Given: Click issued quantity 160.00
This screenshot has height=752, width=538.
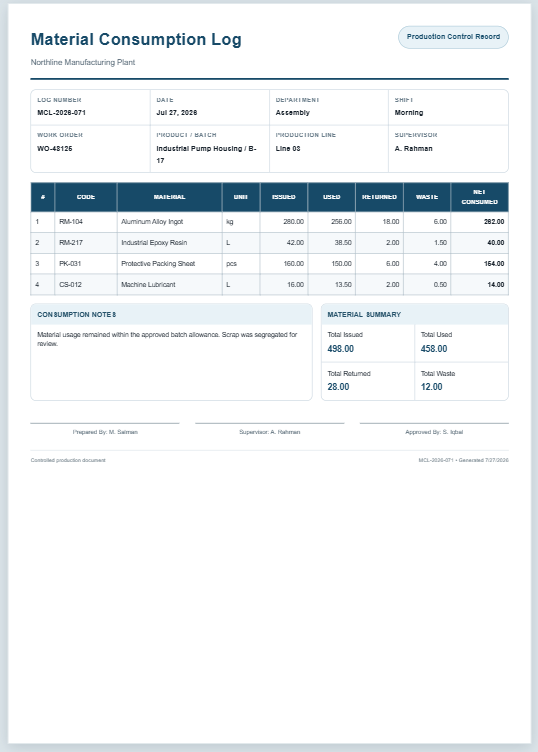Looking at the screenshot, I should pos(293,264).
